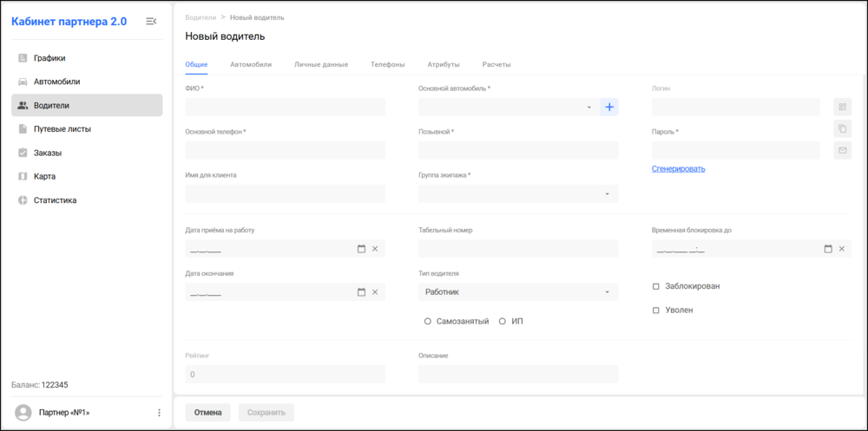Click the Водители breadcrumb link
The image size is (868, 431).
pos(201,17)
